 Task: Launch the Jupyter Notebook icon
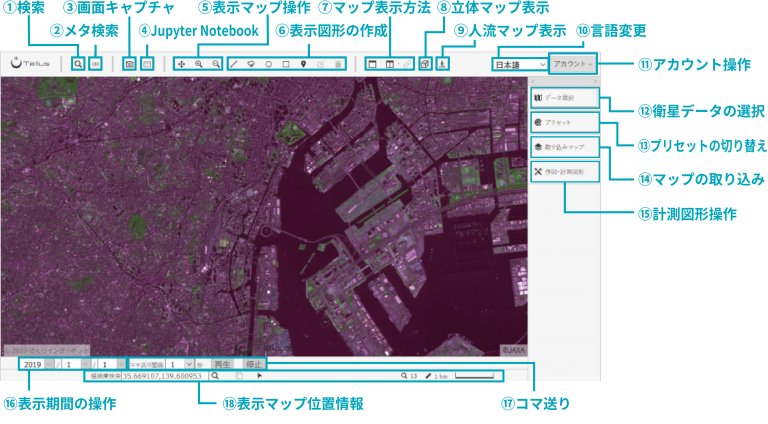click(x=147, y=64)
